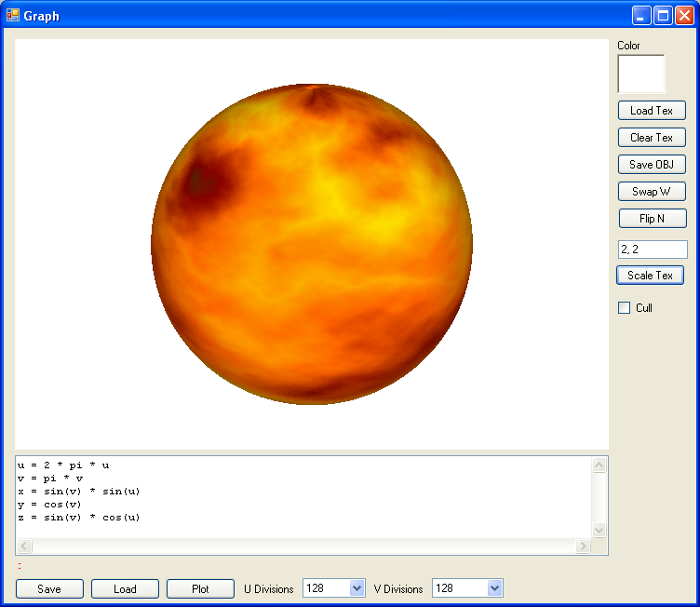The height and width of the screenshot is (607, 700).
Task: Expand the U Divisions dropdown
Action: pos(357,588)
